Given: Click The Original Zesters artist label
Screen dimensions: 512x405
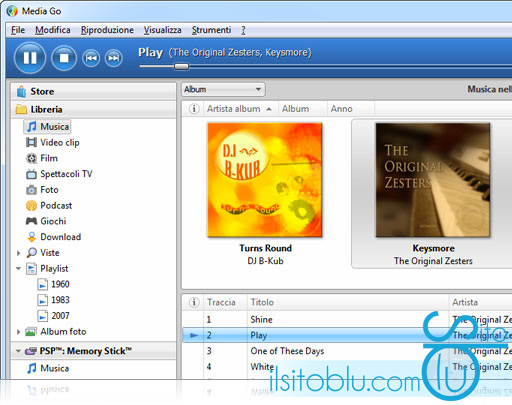Looking at the screenshot, I should 433,261.
